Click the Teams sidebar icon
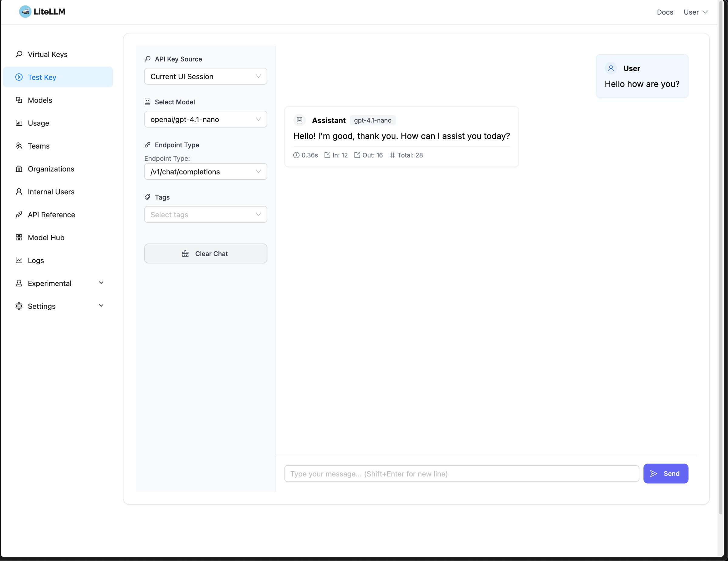This screenshot has width=728, height=561. tap(19, 146)
